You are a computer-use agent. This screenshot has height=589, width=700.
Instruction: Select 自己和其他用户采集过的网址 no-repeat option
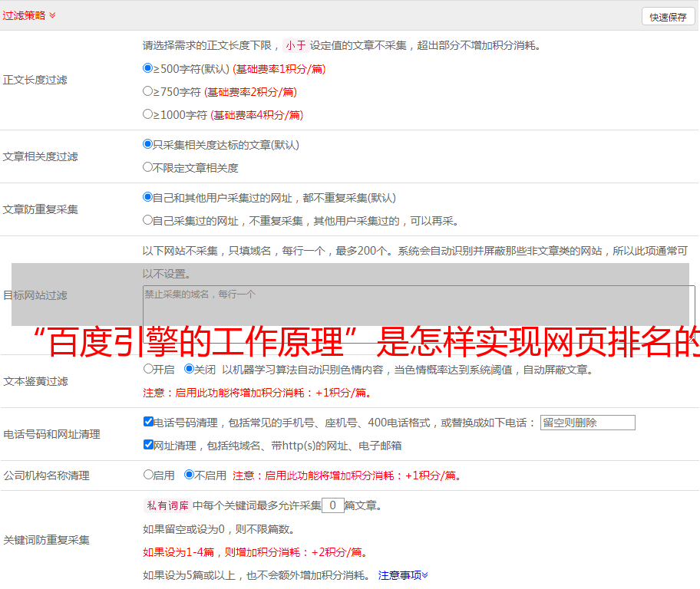(x=148, y=197)
